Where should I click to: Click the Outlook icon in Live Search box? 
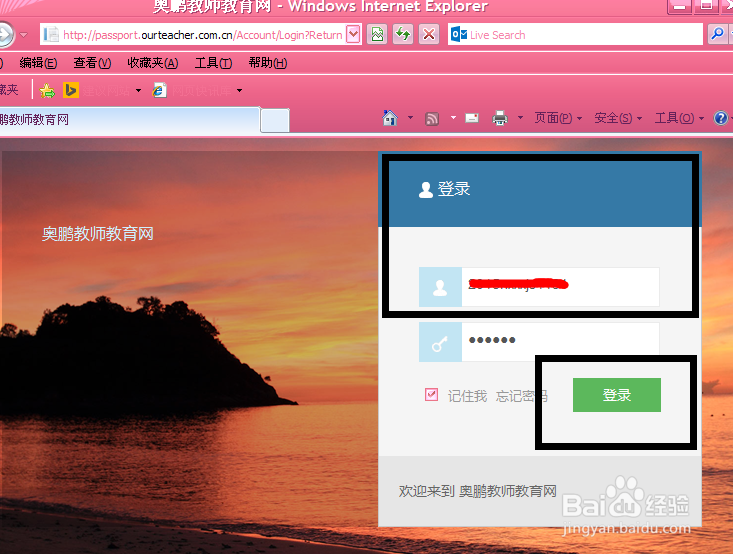pyautogui.click(x=459, y=35)
